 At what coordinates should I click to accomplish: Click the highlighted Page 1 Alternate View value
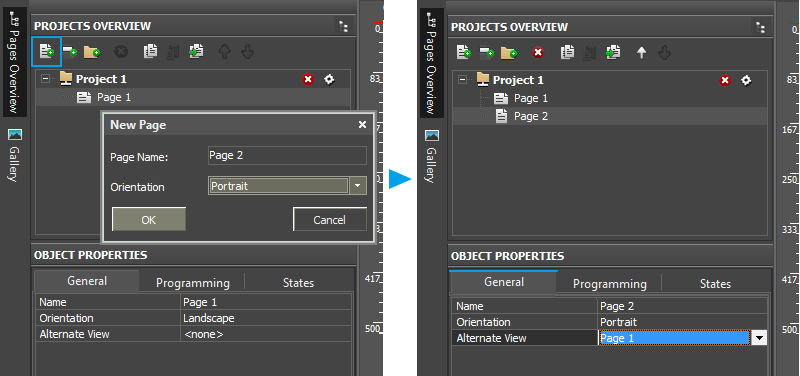point(674,338)
